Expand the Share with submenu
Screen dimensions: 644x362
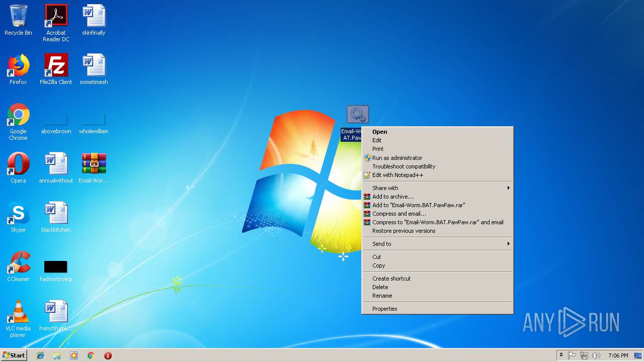tap(437, 188)
